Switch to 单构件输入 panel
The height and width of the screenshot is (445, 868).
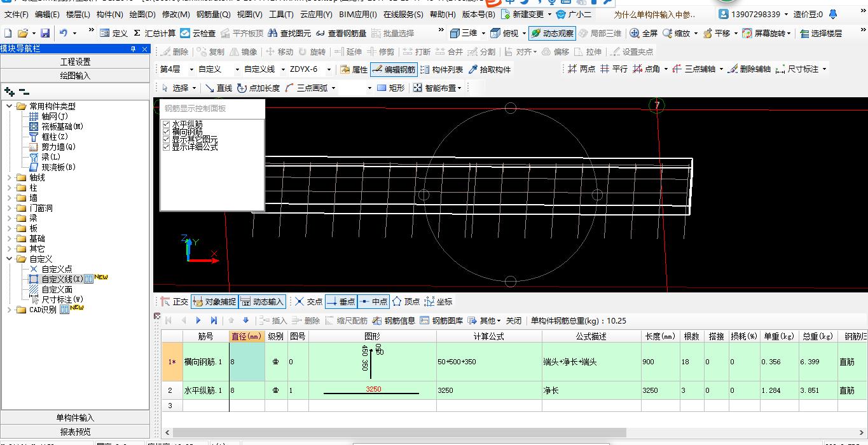75,418
